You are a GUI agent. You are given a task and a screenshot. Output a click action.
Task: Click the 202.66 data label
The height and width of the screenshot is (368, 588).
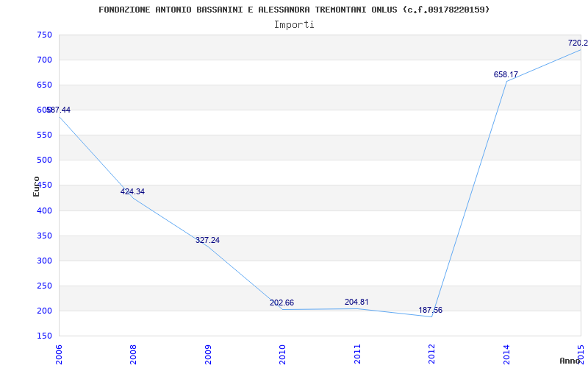(282, 302)
